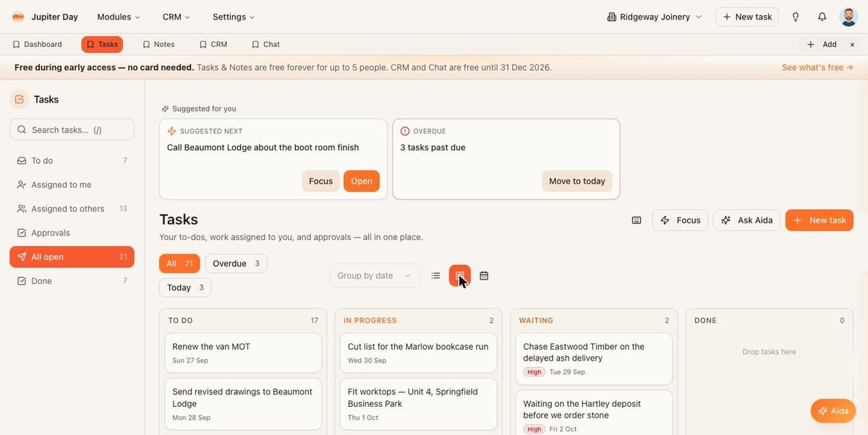Click New task in the top bar
Screen dimensions: 868x435
(x=747, y=17)
